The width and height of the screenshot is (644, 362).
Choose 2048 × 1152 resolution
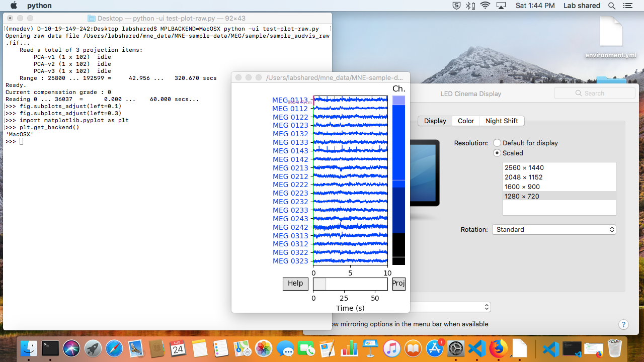pos(559,177)
